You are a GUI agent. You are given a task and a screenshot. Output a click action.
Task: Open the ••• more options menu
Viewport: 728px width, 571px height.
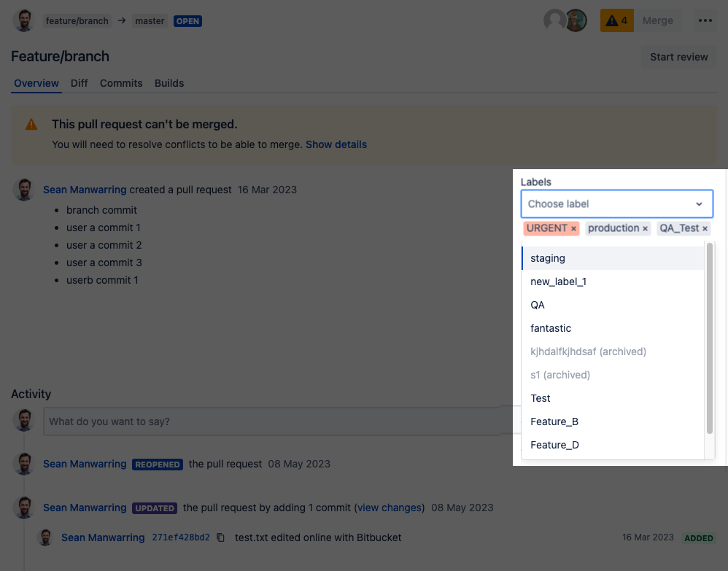click(704, 20)
